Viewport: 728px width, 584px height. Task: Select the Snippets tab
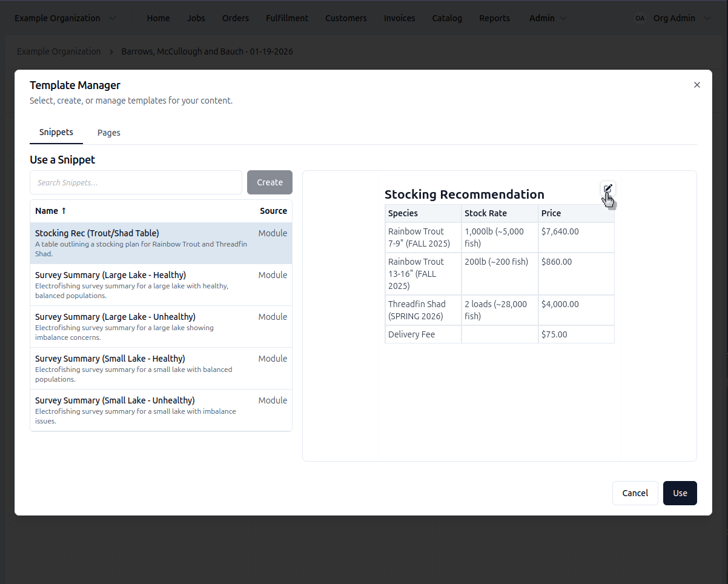point(56,132)
